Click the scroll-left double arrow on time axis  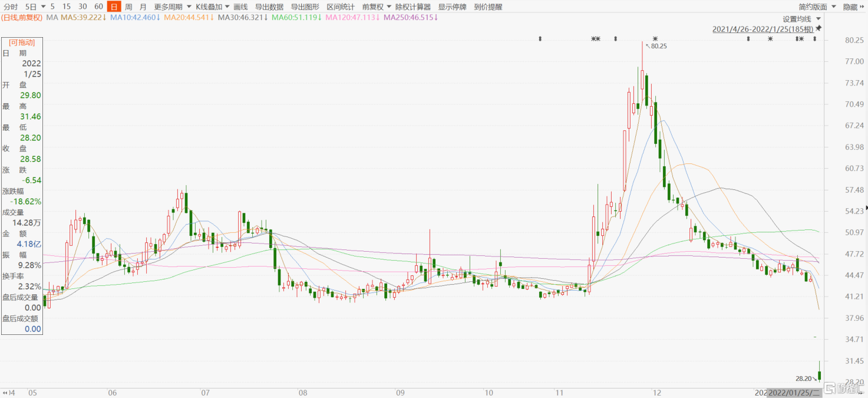click(x=5, y=392)
